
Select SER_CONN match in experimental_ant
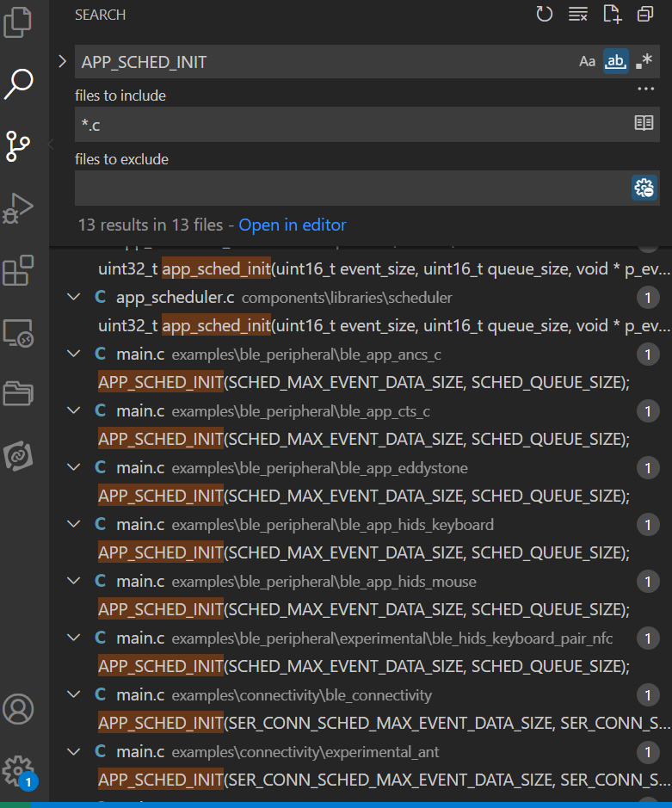[x=384, y=780]
